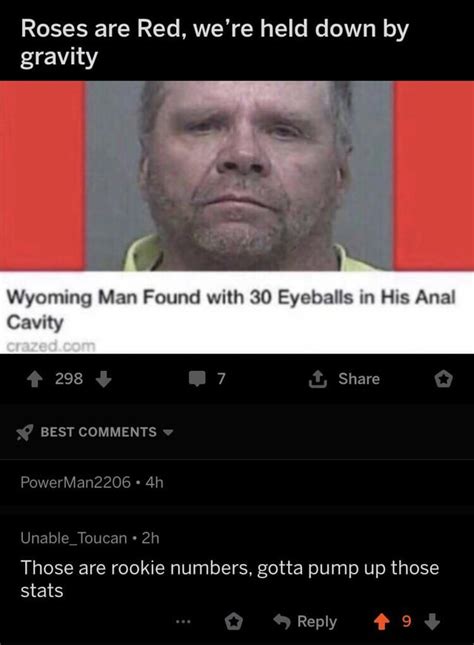The width and height of the screenshot is (474, 645).
Task: Open Unable_Toucan's user profile
Action: 74,538
